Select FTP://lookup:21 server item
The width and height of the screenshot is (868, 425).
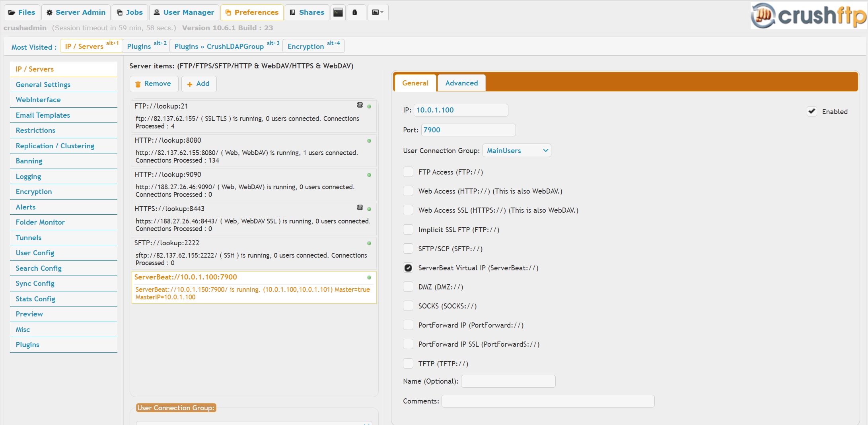click(x=254, y=116)
